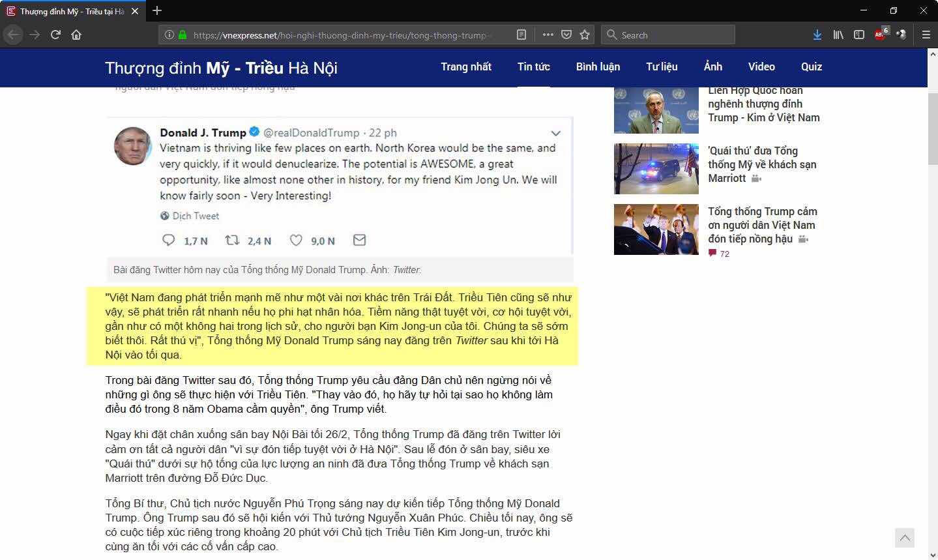Click the tweet time '22 ph'
The height and width of the screenshot is (560, 938).
[383, 133]
